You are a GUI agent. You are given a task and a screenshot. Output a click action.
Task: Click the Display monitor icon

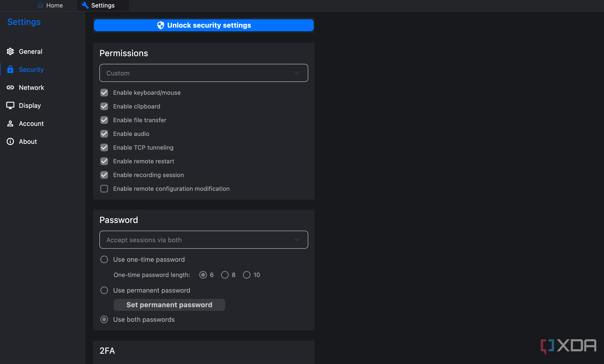pos(10,105)
